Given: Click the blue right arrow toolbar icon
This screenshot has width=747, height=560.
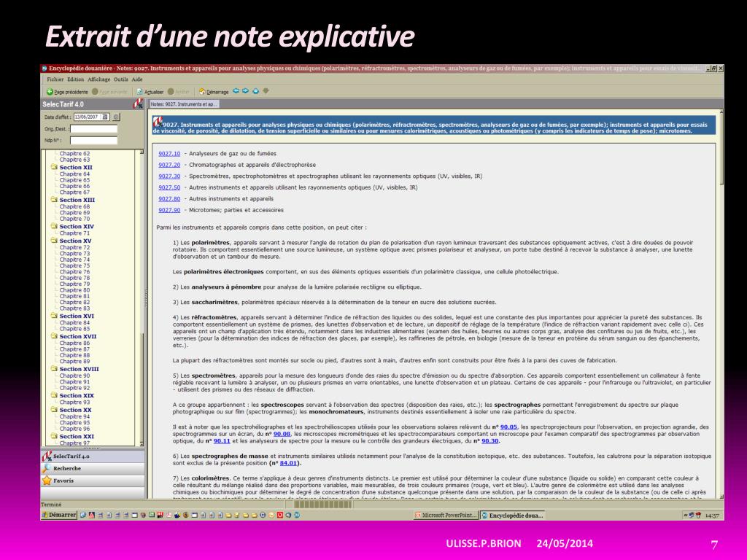Looking at the screenshot, I should click(x=245, y=91).
